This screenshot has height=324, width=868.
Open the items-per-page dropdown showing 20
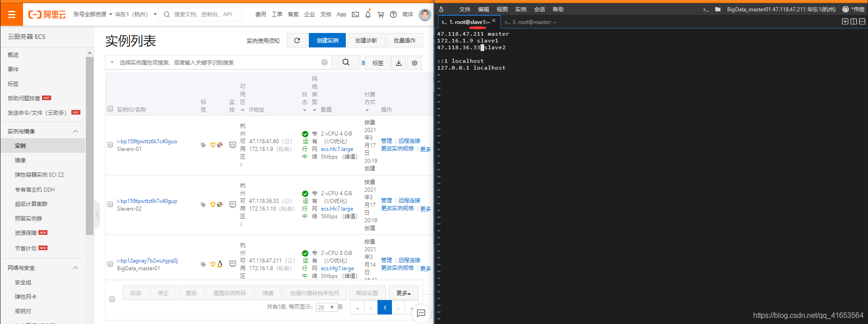tap(326, 307)
